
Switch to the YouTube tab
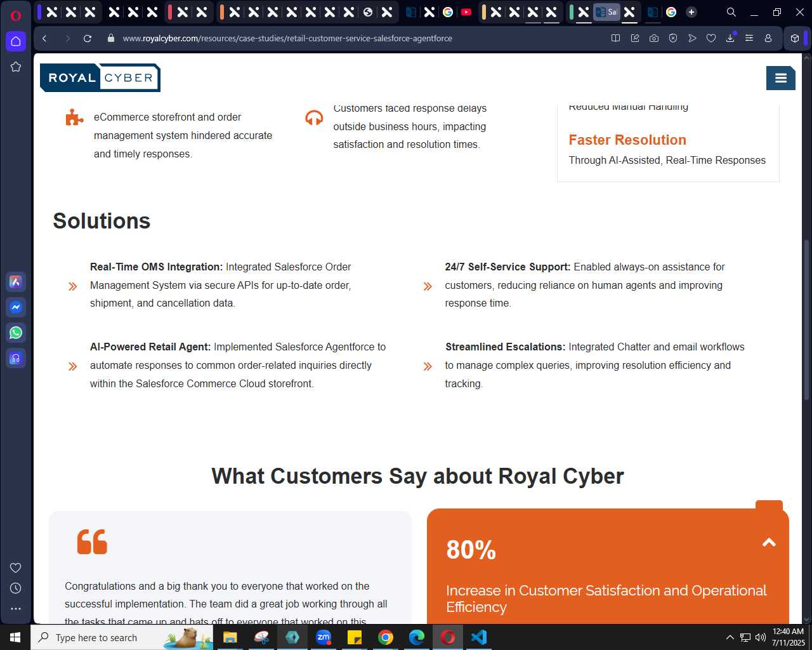(466, 12)
